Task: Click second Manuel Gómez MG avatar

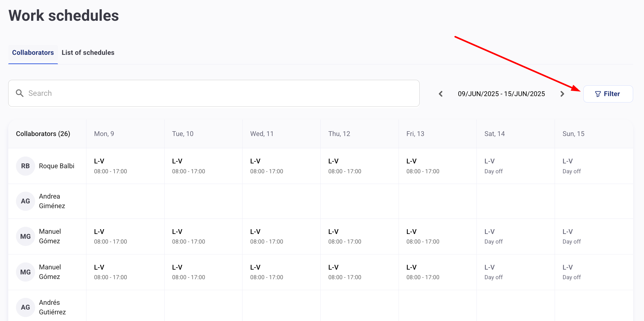Action: point(25,272)
